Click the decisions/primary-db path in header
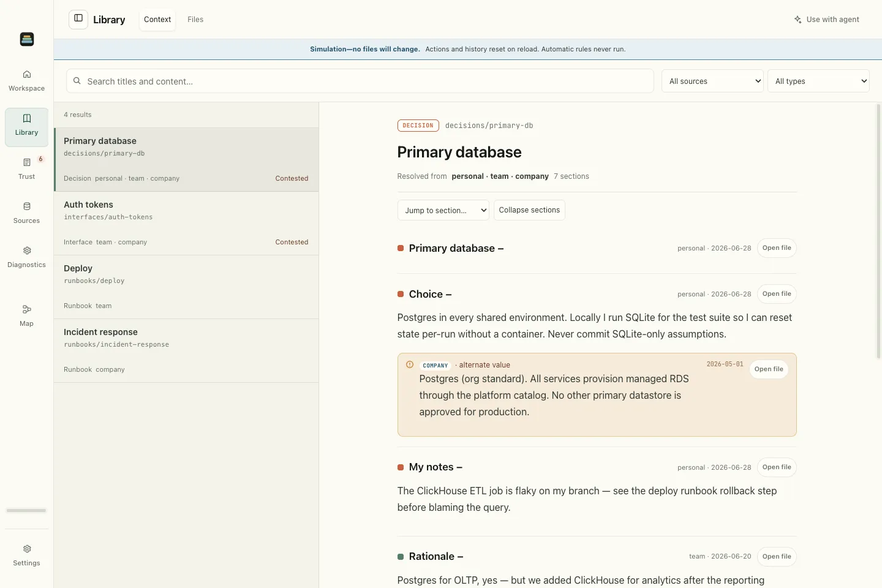 pos(489,126)
